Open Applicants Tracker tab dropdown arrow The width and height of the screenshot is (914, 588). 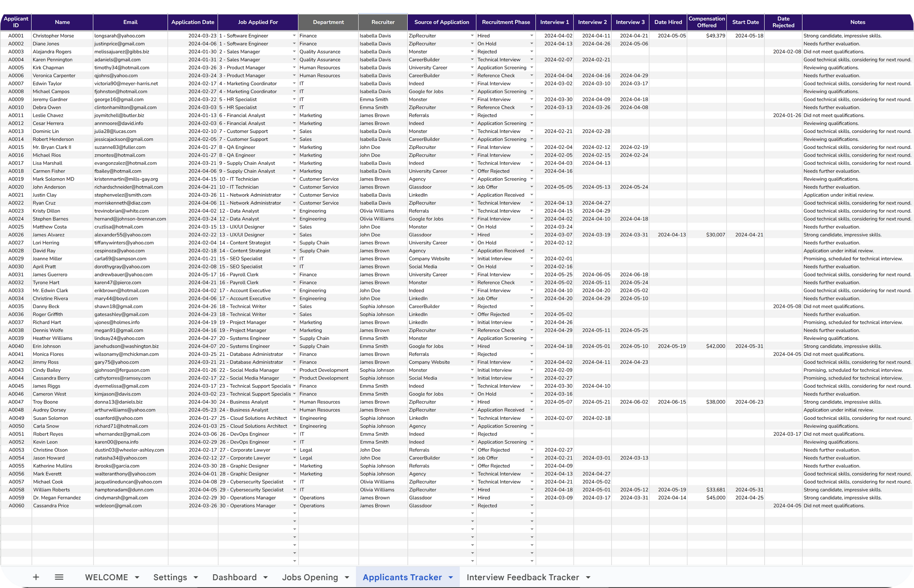click(451, 577)
